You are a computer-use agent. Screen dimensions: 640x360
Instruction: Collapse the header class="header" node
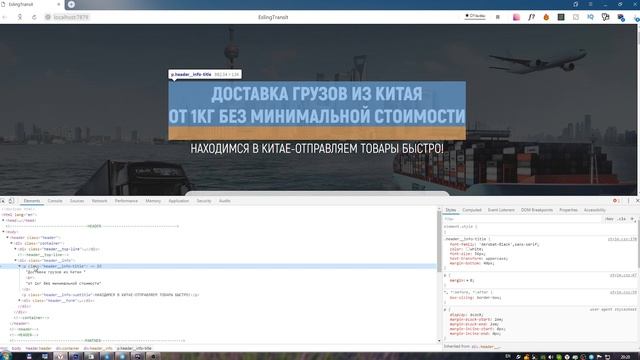7,238
